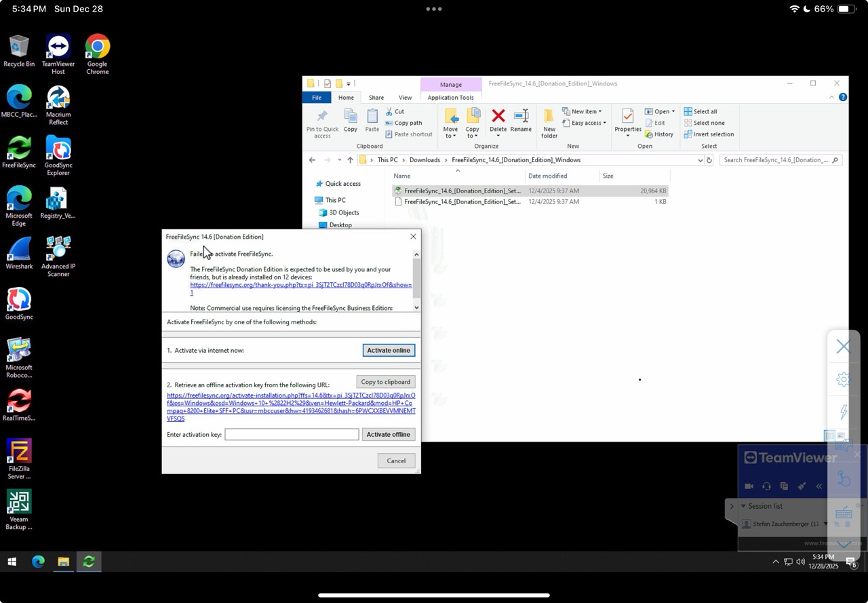868x603 pixels.
Task: Collapse TeamViewer panel with double chevron
Action: coord(819,486)
